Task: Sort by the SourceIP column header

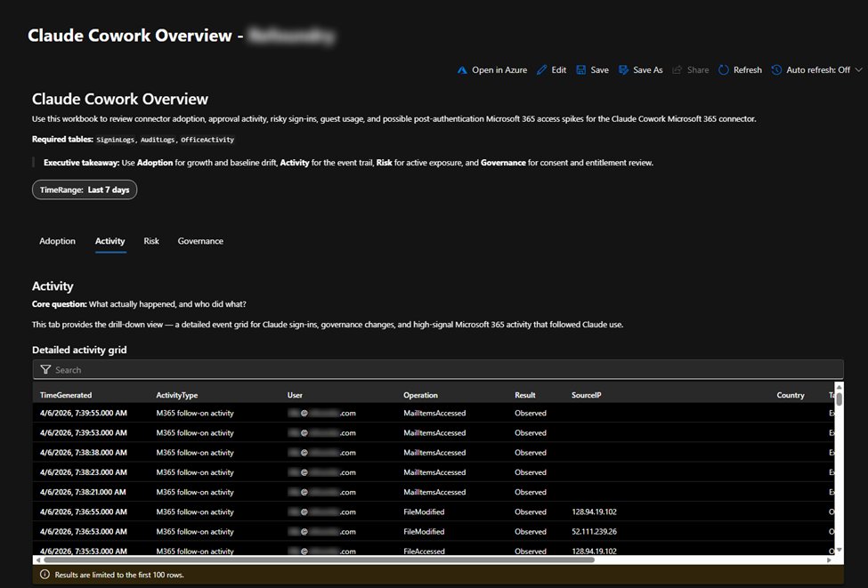Action: point(586,395)
